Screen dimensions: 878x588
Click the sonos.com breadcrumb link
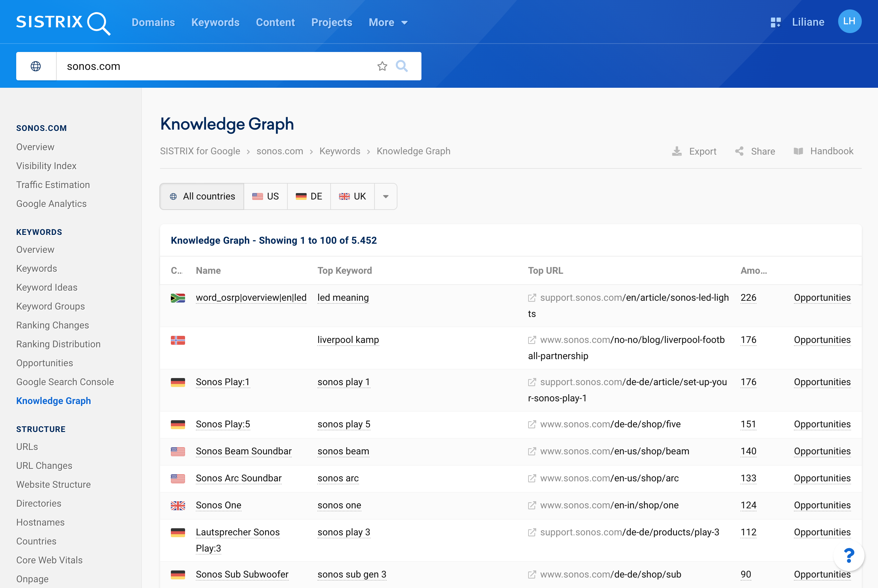click(280, 151)
